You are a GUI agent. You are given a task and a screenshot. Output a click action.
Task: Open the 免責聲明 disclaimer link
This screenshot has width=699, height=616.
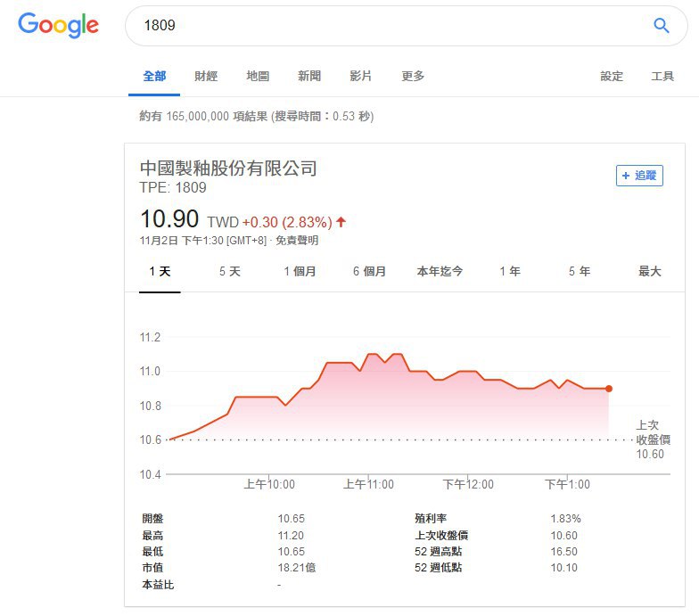297,241
